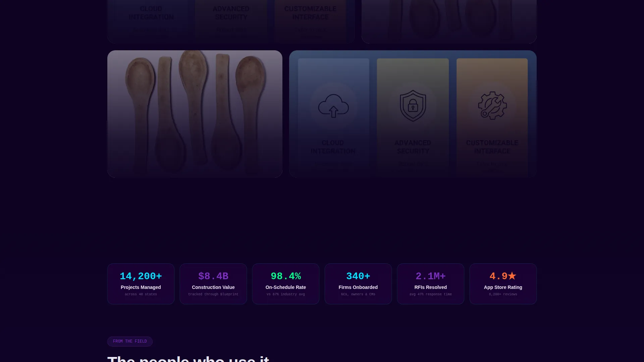The image size is (644, 362).
Task: Open the top-right spoons image card
Action: pyautogui.click(x=449, y=21)
